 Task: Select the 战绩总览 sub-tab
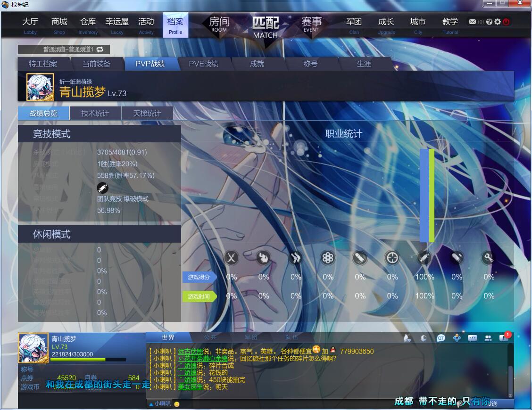click(x=43, y=113)
